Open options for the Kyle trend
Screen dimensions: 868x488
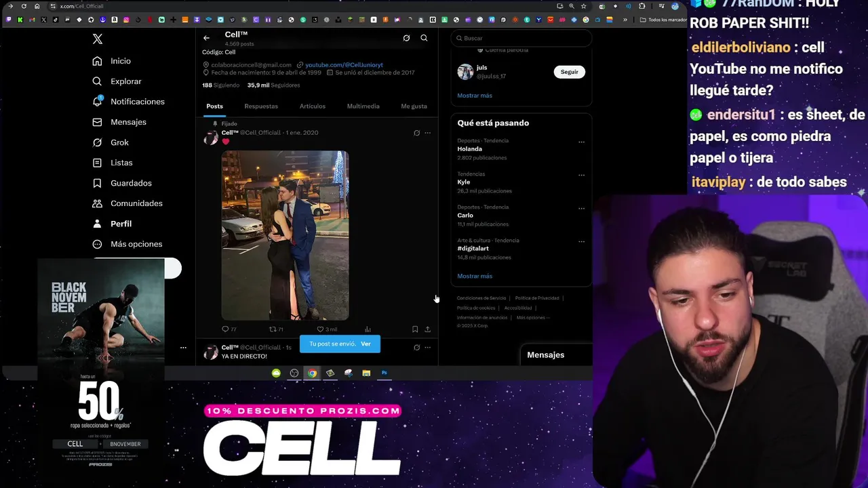click(581, 175)
